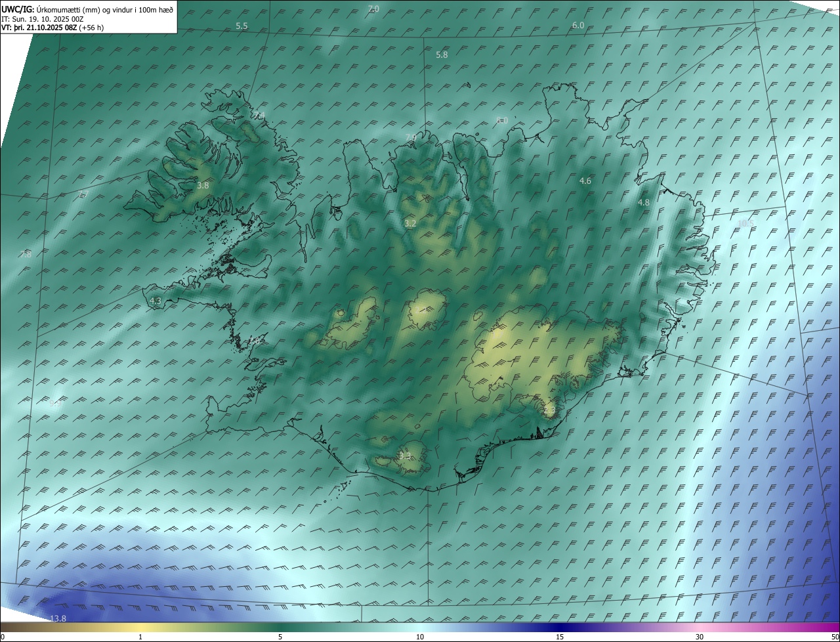Click the 7.0 value label on the map
This screenshot has width=840, height=642.
pos(373,9)
